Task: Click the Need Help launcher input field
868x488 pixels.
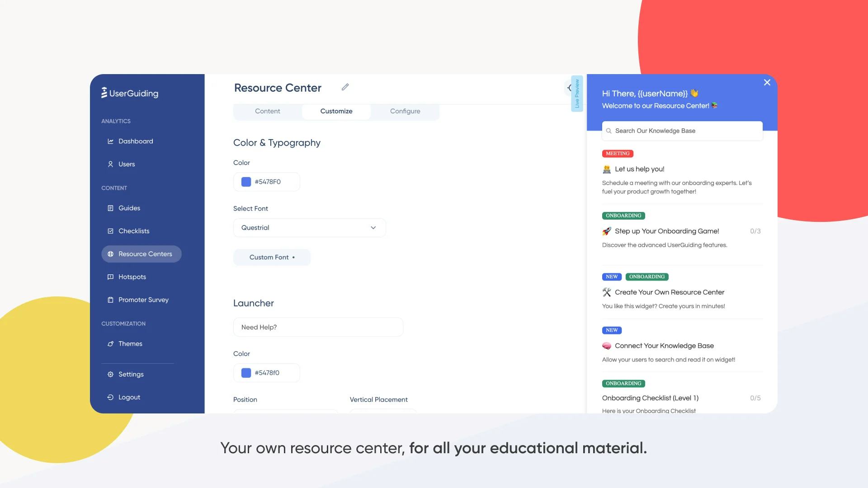Action: (x=318, y=327)
